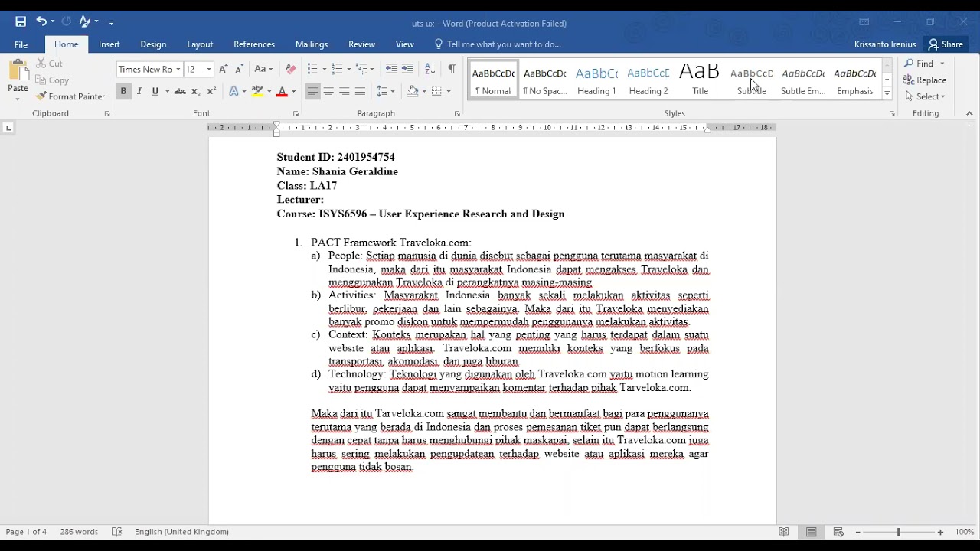The width and height of the screenshot is (980, 551).
Task: Apply the Heading 1 style
Action: pyautogui.click(x=596, y=80)
